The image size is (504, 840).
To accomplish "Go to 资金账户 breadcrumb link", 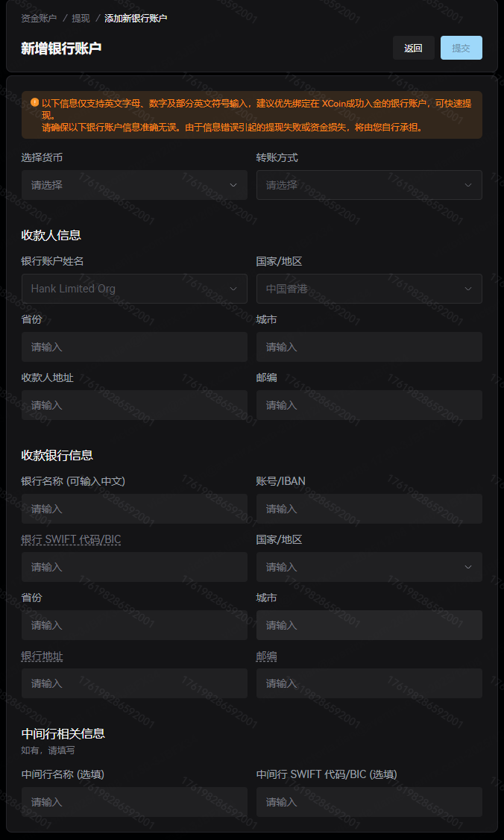I will pos(39,18).
